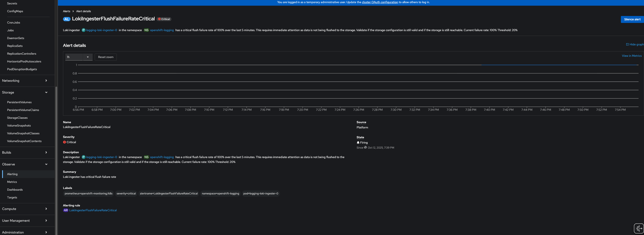Click the globe icon beside Since timestamp
Image resolution: width=644 pixels, height=235 pixels.
[365, 147]
